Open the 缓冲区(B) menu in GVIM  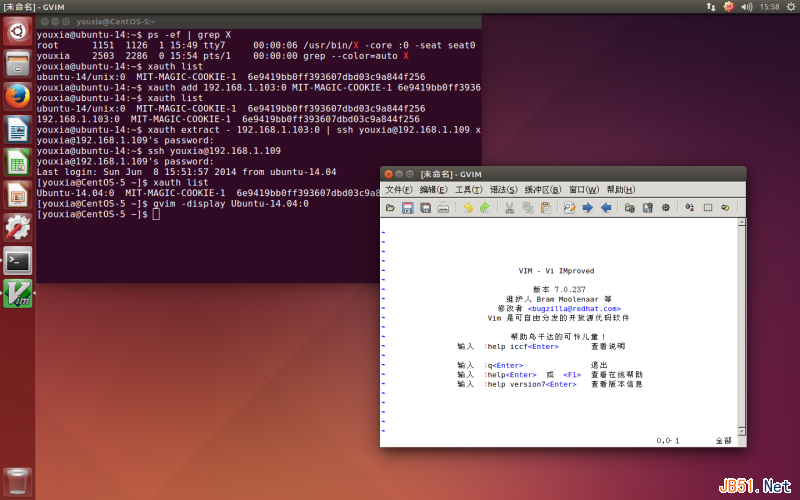543,190
